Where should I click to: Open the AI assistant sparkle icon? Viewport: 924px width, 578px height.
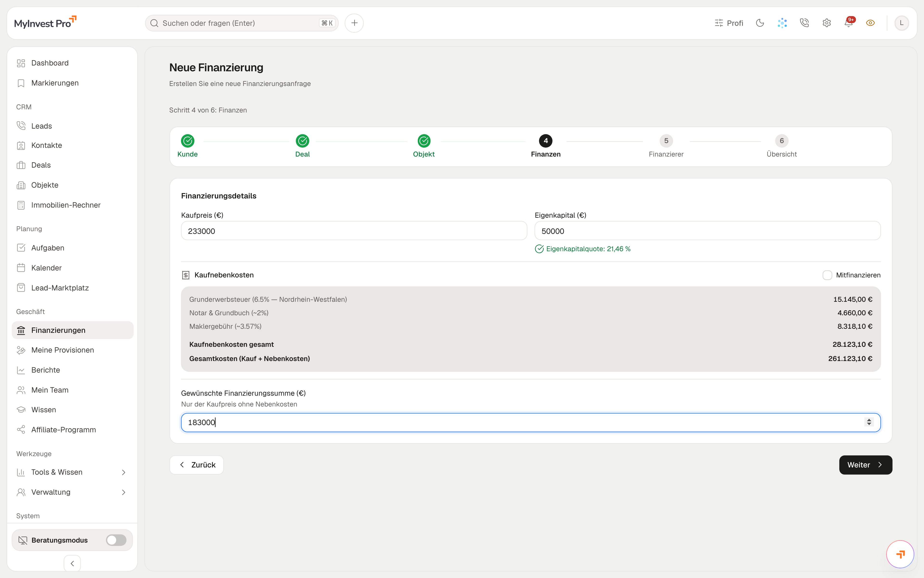click(782, 23)
